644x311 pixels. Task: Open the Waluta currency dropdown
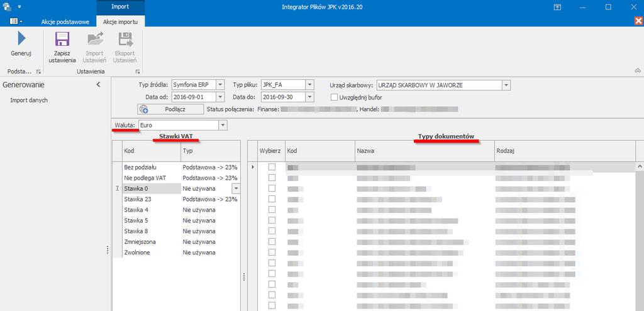223,125
